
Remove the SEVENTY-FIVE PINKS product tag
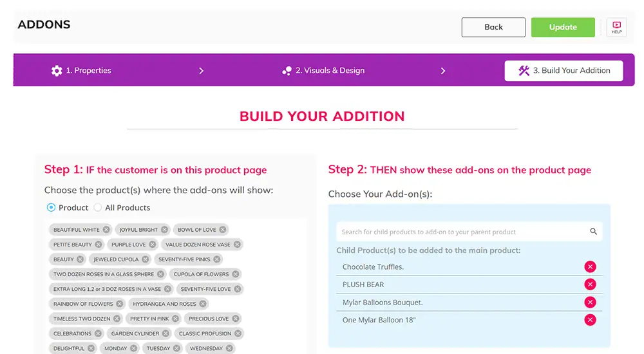[217, 259]
